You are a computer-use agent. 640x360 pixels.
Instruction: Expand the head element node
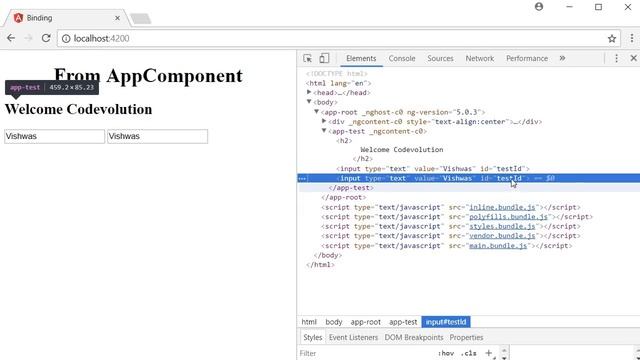(309, 92)
